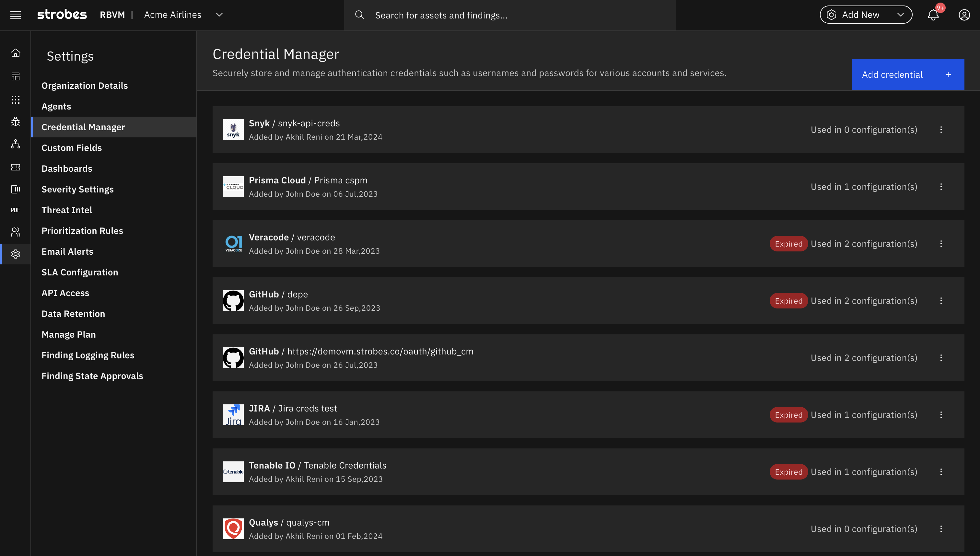Open the user profile account icon

click(964, 15)
